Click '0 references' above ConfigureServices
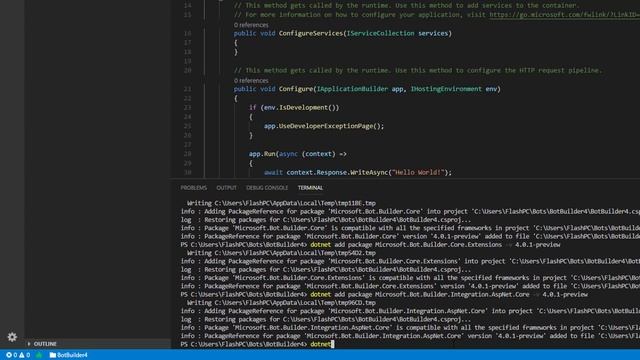 click(x=251, y=25)
